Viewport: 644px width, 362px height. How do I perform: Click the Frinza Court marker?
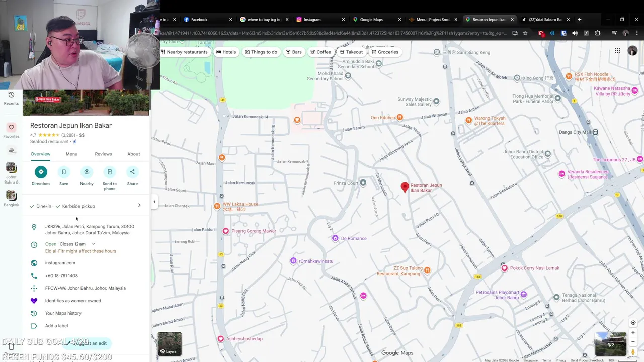coord(363,183)
